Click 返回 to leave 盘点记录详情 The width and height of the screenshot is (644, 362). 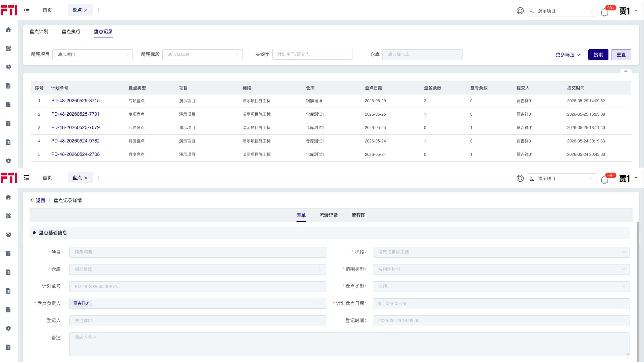(x=38, y=200)
